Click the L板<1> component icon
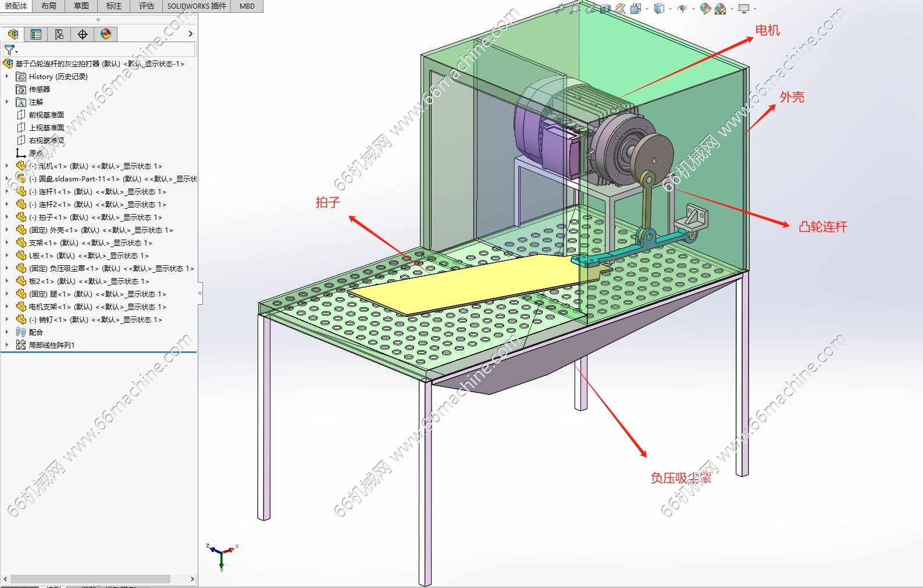The image size is (923, 588). coord(21,255)
